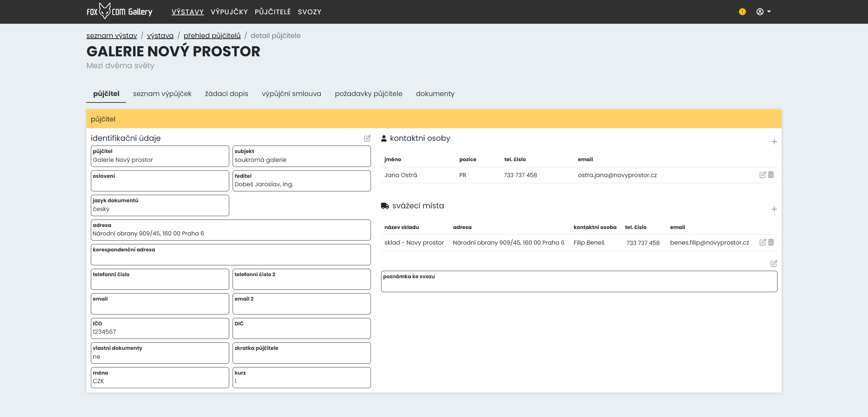The height and width of the screenshot is (417, 868).
Task: Switch to seznam výpůjček tab
Action: [162, 94]
